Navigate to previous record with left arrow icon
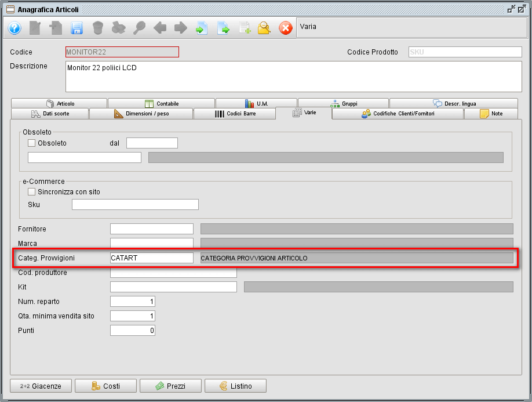 (160, 28)
